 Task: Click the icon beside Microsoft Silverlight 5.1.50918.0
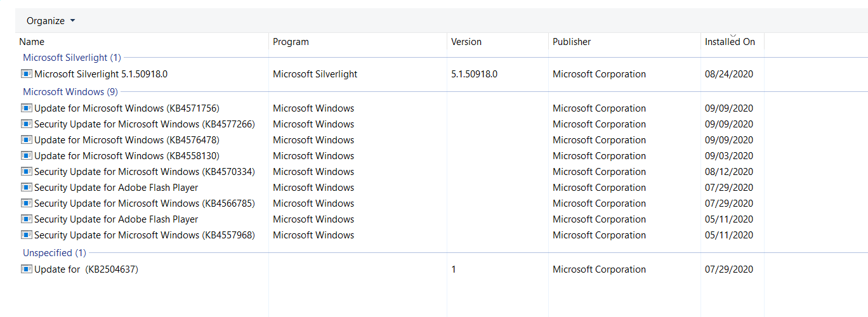click(27, 74)
